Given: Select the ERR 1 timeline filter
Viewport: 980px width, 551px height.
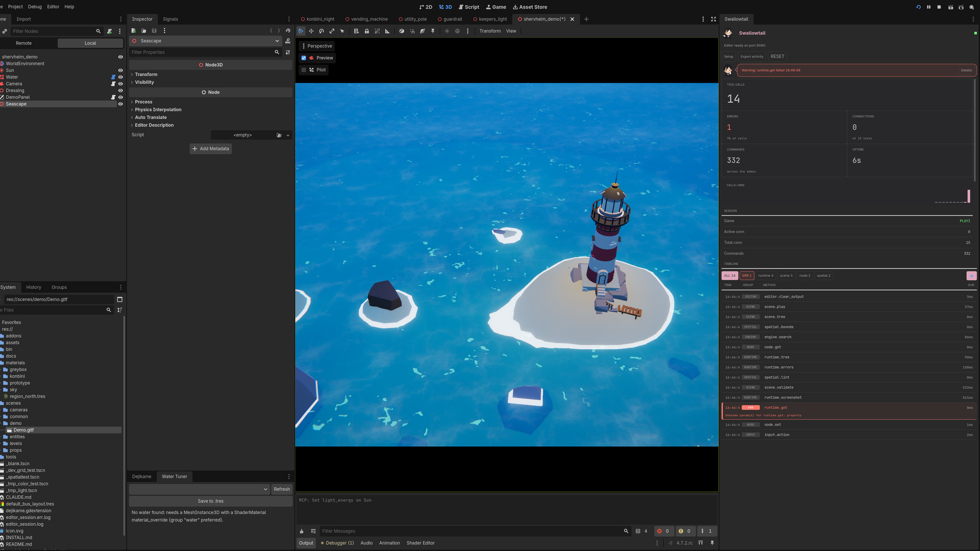Looking at the screenshot, I should 747,275.
